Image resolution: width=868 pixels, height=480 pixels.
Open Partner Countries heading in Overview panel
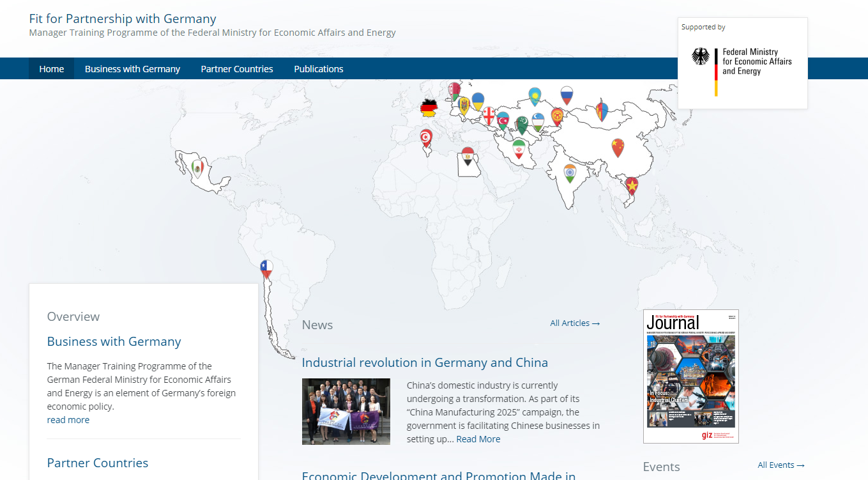(98, 463)
